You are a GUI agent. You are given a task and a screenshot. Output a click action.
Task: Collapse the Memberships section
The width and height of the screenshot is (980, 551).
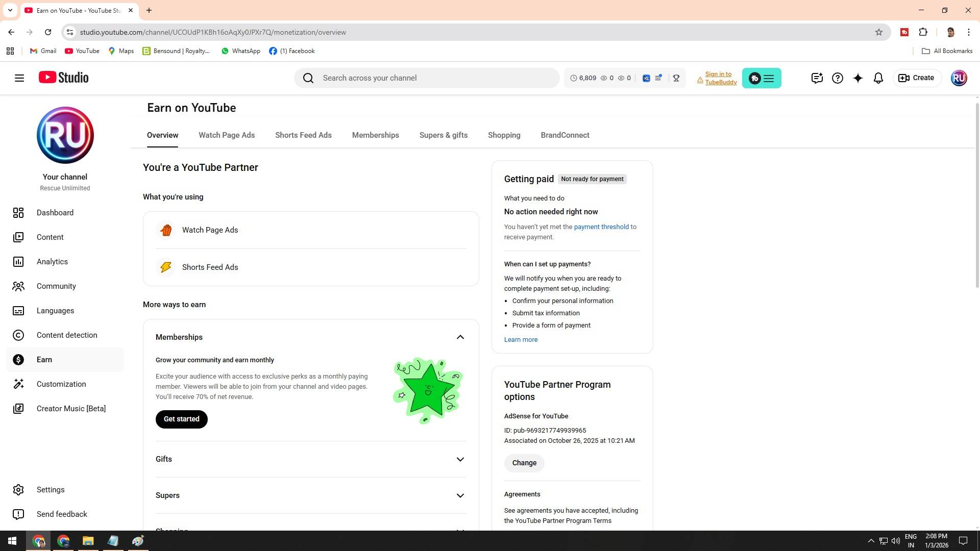(460, 337)
